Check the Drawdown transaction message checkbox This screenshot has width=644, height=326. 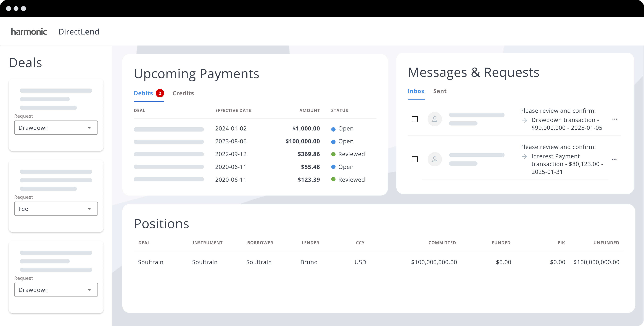(x=415, y=119)
